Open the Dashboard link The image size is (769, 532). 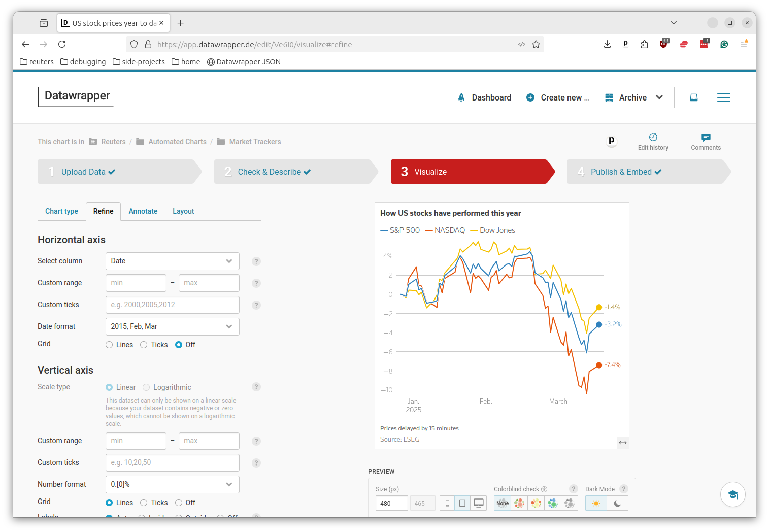(x=484, y=97)
